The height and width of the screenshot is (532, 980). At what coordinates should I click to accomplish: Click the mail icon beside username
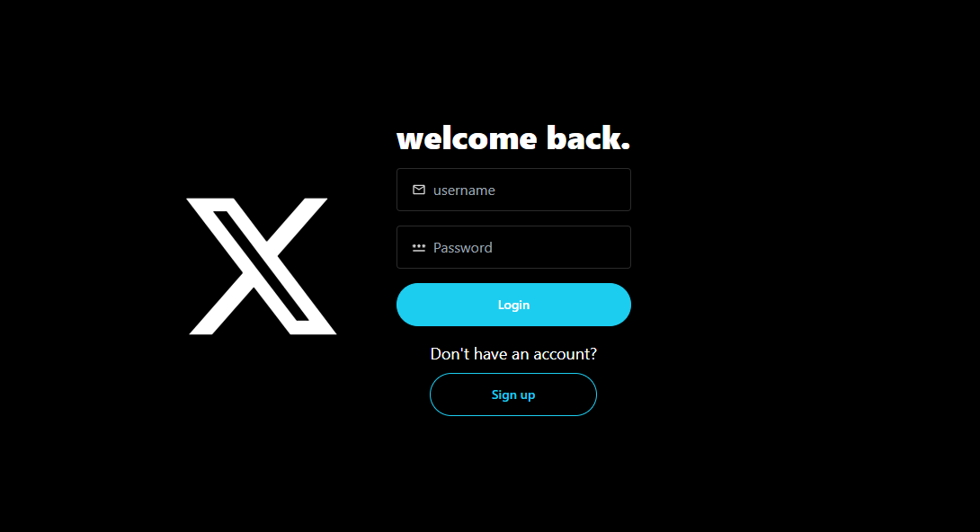point(419,190)
